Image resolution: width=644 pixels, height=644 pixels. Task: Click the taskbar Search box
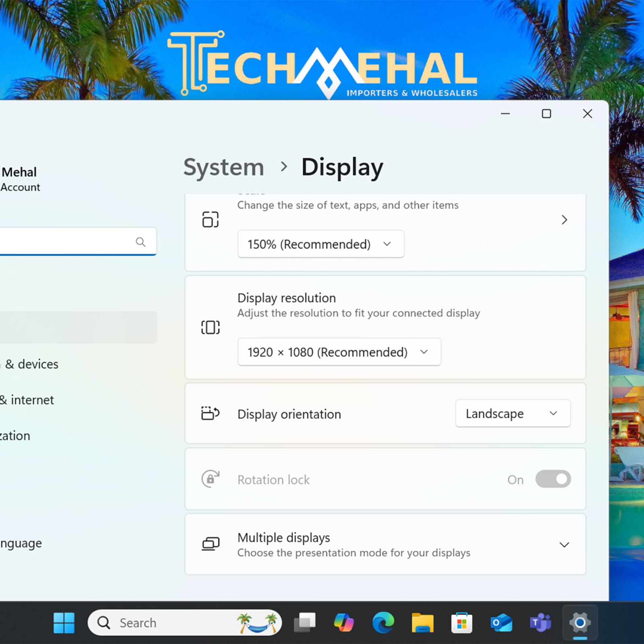click(185, 623)
